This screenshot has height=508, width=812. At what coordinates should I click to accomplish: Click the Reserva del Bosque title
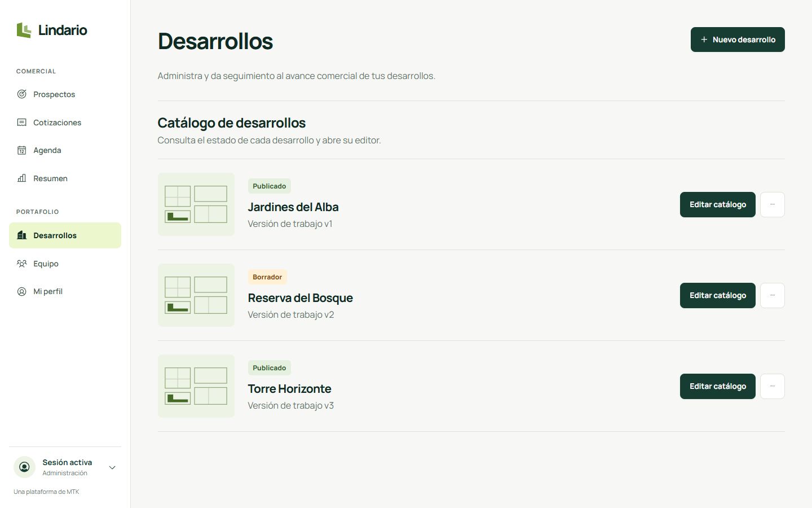click(x=301, y=298)
